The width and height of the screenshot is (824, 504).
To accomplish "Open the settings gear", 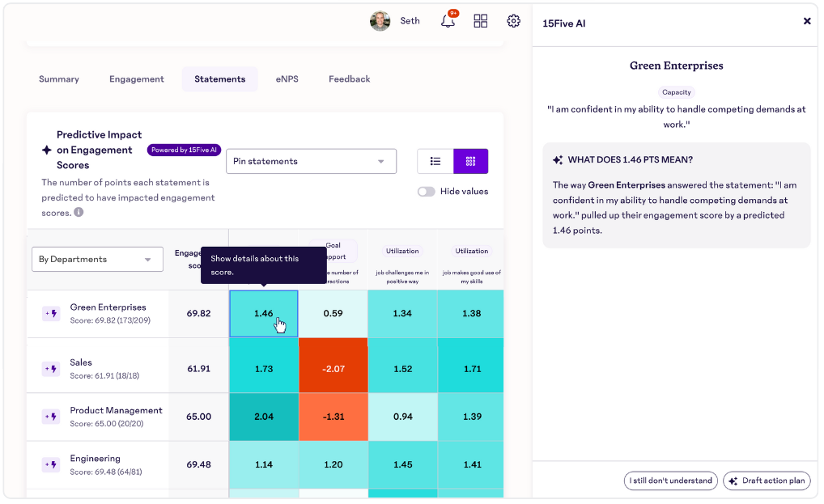I will (513, 21).
